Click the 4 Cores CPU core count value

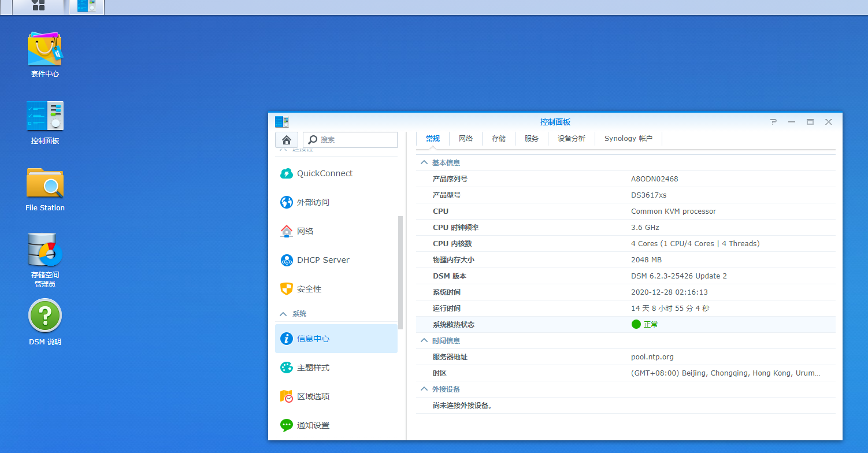(x=695, y=244)
